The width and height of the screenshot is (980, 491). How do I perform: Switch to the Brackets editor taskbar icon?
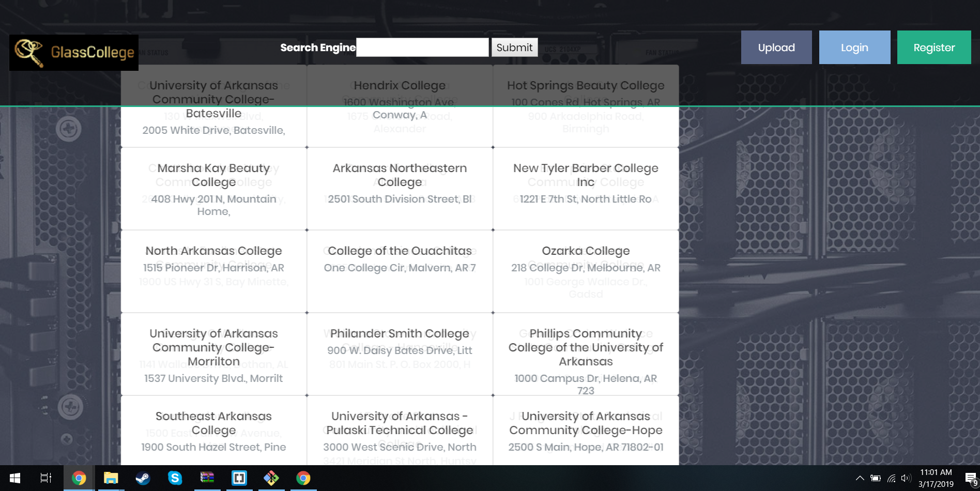[x=239, y=478]
